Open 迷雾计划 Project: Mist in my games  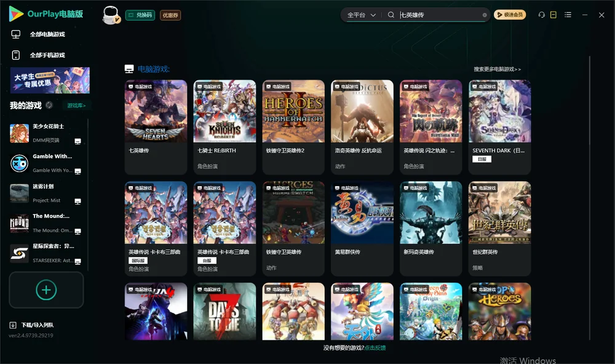pyautogui.click(x=46, y=193)
